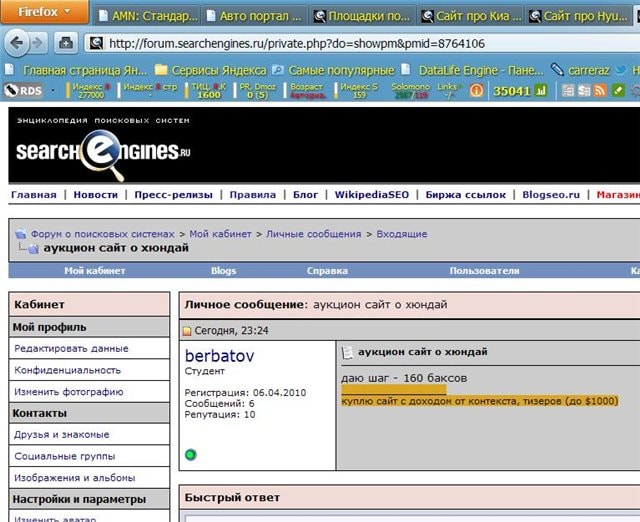Open Биржа ссылок in the site menu
Screen dimensions: 640x522
click(x=466, y=195)
